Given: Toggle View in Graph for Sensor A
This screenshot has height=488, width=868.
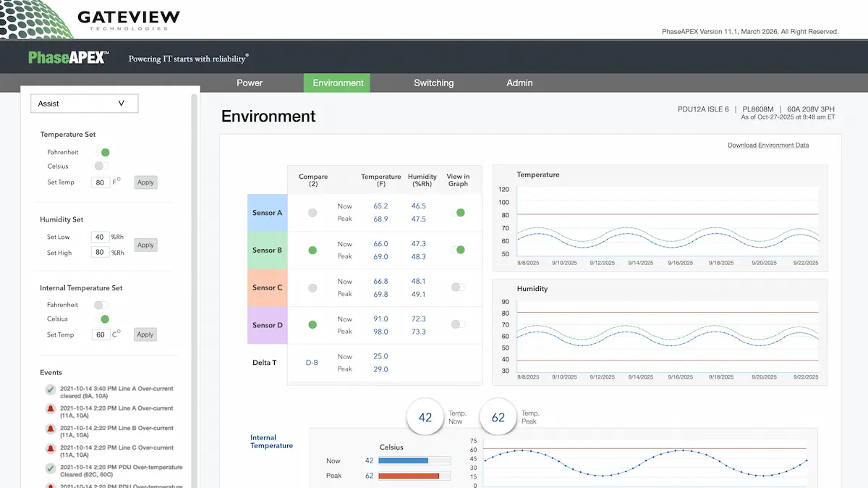Looking at the screenshot, I should pos(458,213).
